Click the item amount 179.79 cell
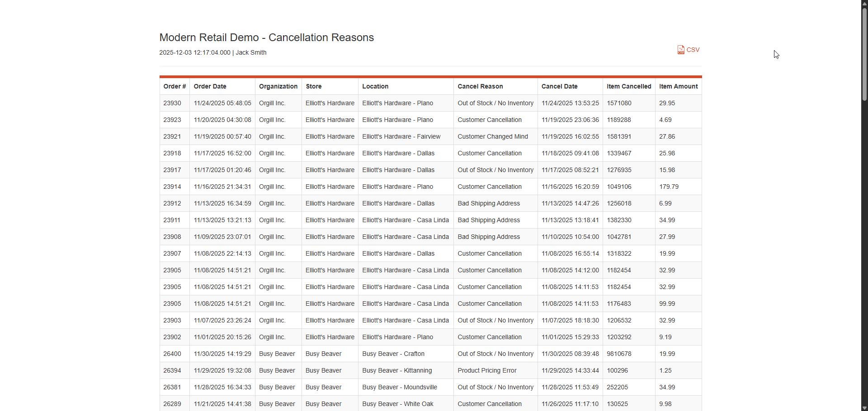The image size is (868, 411). [679, 187]
